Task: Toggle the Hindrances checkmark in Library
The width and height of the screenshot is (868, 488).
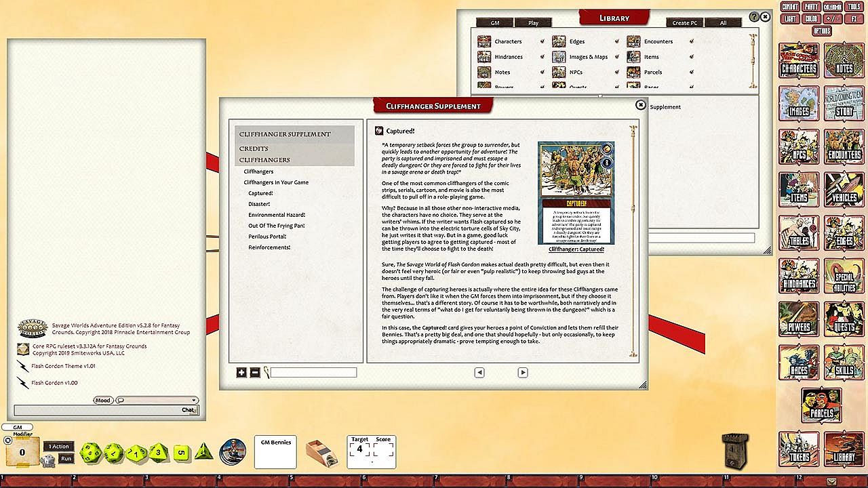Action: pyautogui.click(x=542, y=57)
